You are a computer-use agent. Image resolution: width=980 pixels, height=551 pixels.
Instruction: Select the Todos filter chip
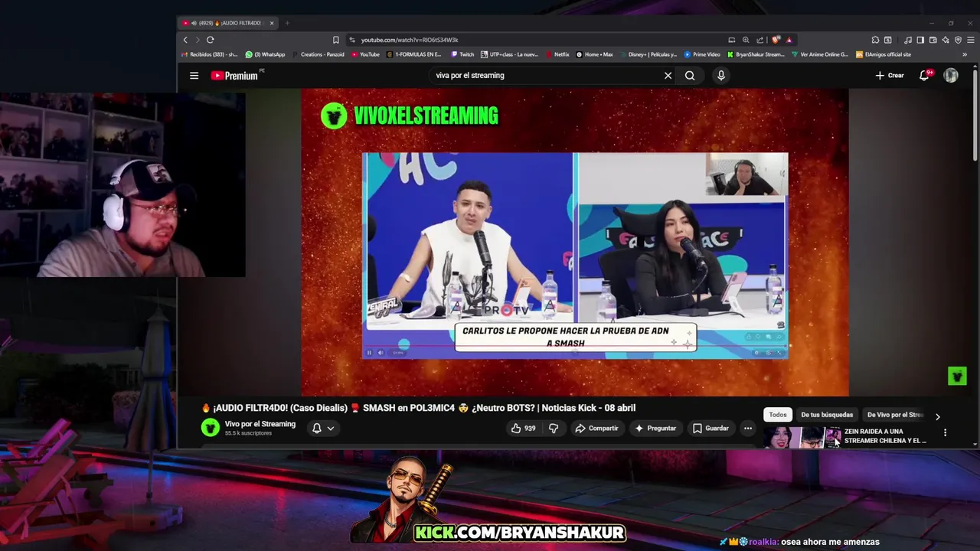[x=778, y=415]
